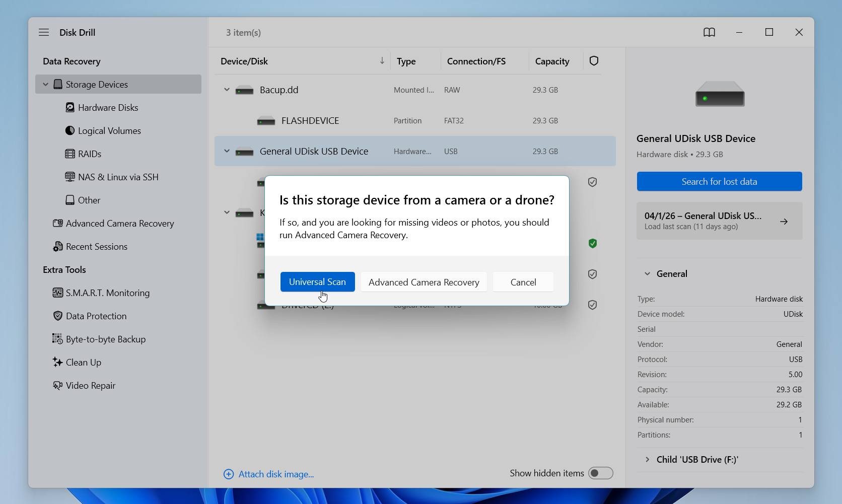
Task: Click the Universal Scan button
Action: pyautogui.click(x=317, y=282)
